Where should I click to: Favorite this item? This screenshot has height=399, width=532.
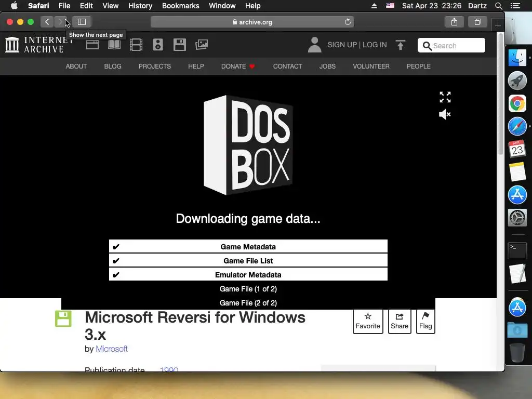(x=368, y=321)
